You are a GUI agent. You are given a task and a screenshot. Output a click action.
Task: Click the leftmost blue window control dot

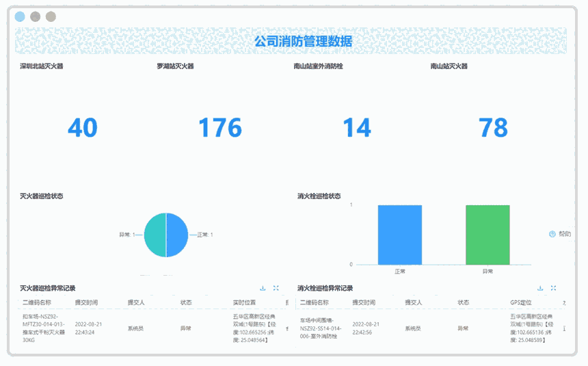20,16
